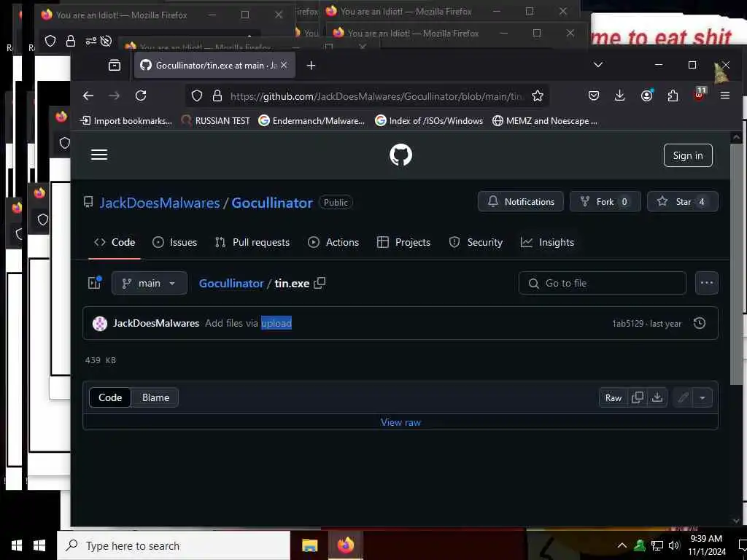Open the JackDoesMalwares owner link
Screen dimensions: 747x560
(160, 203)
